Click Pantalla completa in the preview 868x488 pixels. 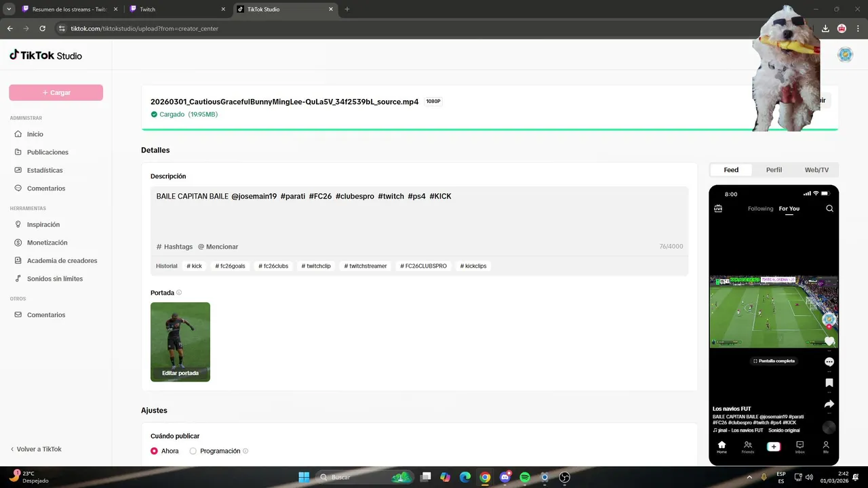pyautogui.click(x=773, y=361)
